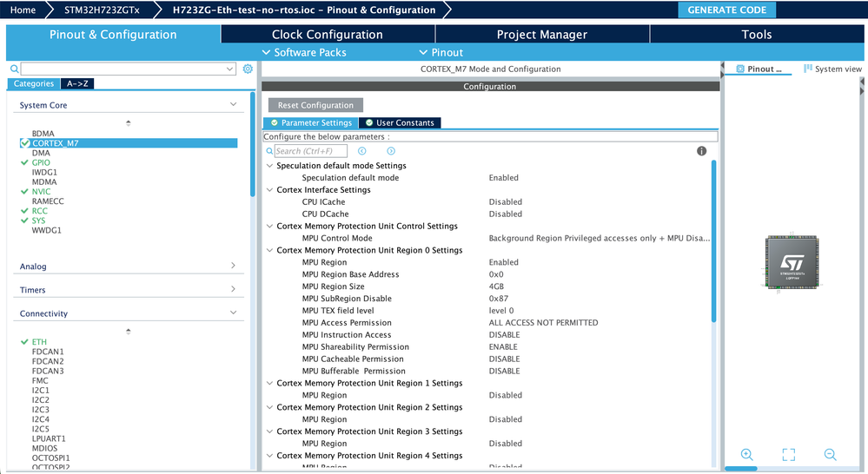Image resolution: width=868 pixels, height=474 pixels.
Task: Select FDCAN1 in Connectivity list
Action: pos(48,352)
